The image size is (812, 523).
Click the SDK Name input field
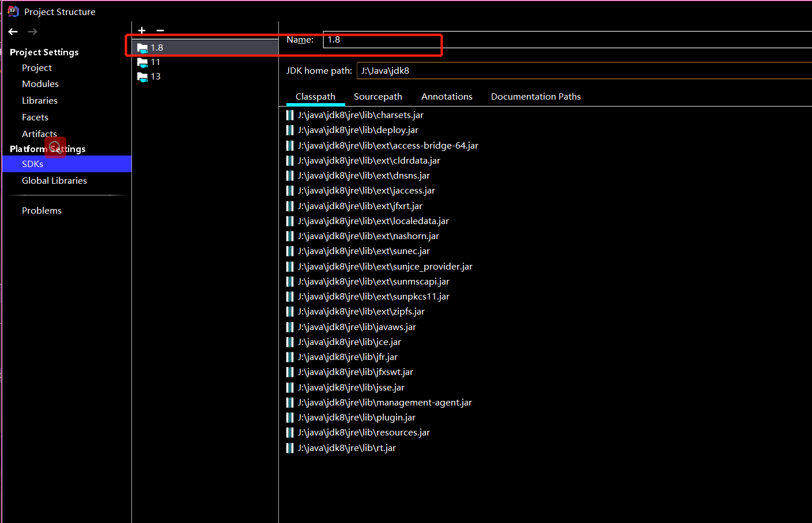[x=567, y=40]
